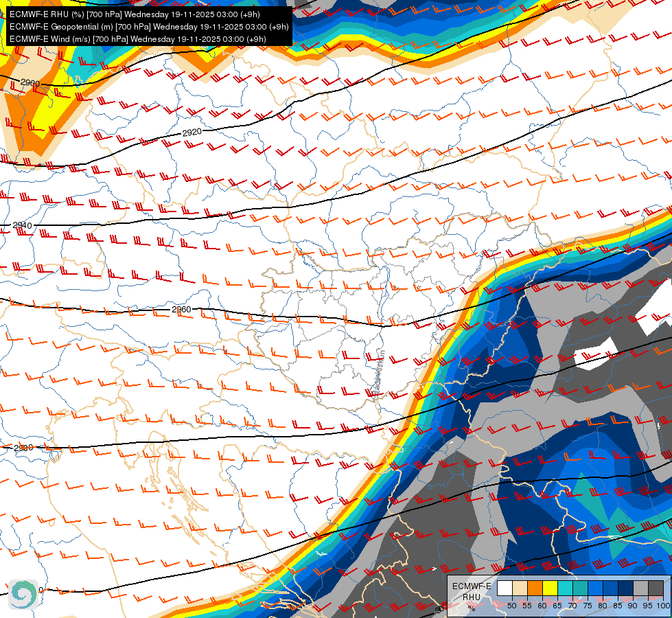Screen dimensions: 672x618
Task: Select the light gray 90-95 legend swatch
Action: pyautogui.click(x=640, y=588)
